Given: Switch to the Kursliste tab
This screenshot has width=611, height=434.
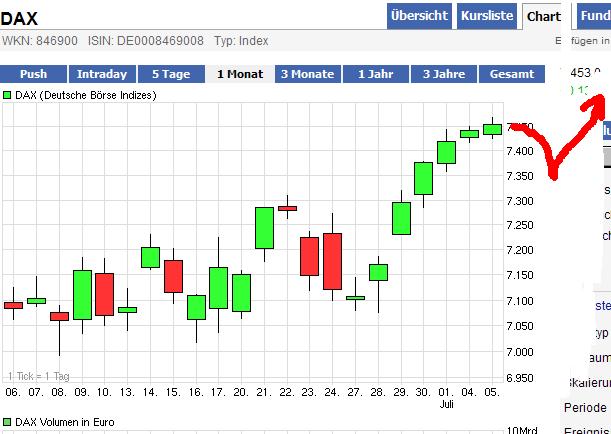Looking at the screenshot, I should (x=487, y=16).
